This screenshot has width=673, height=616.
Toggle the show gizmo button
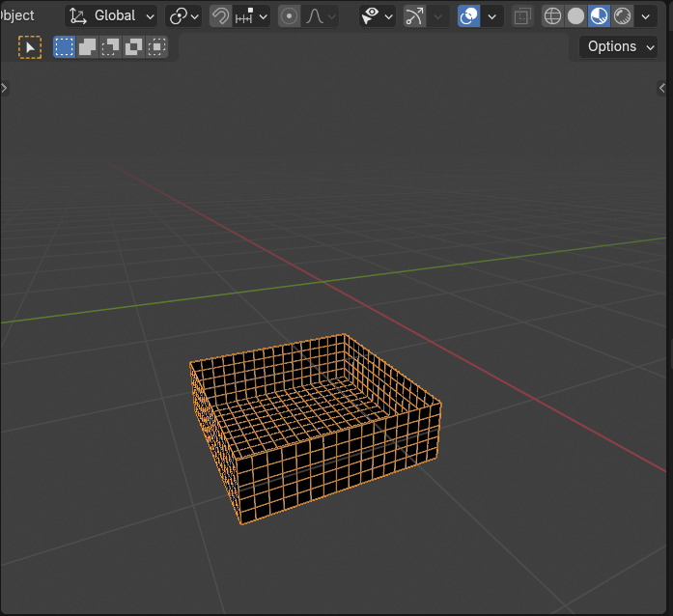click(x=414, y=16)
